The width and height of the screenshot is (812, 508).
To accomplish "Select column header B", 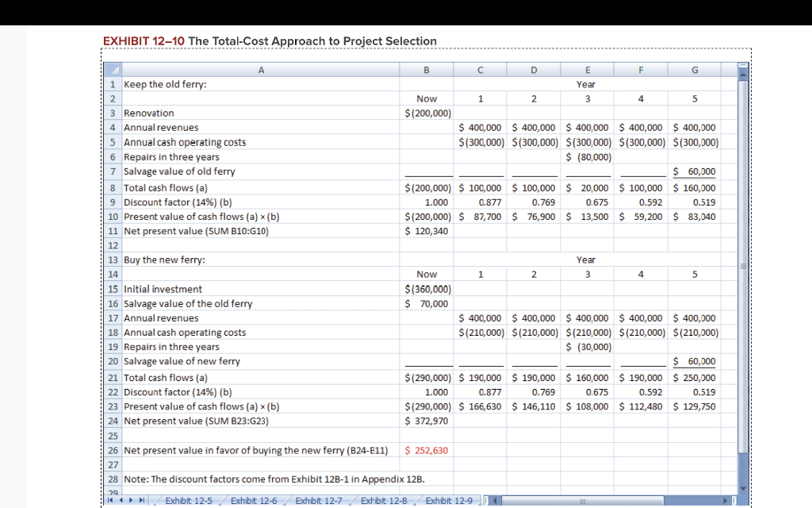I will click(427, 70).
